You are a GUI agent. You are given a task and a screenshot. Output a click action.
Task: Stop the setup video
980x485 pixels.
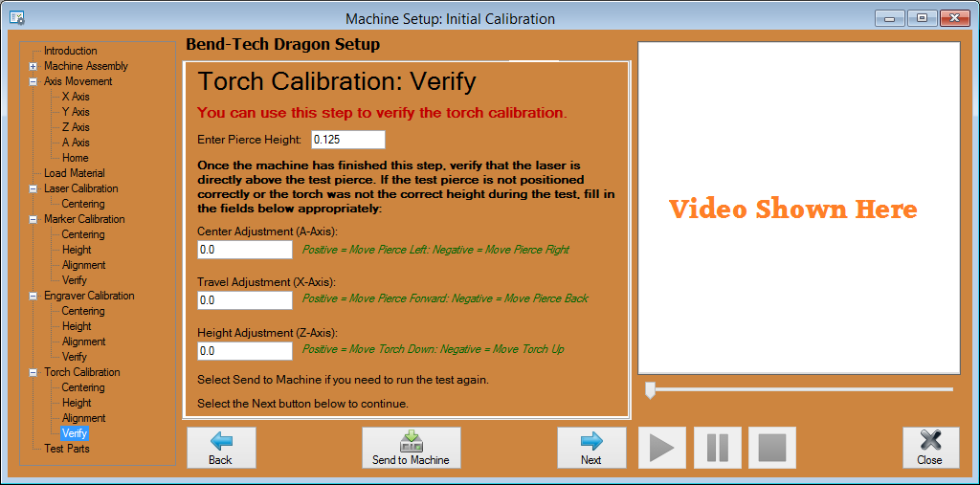click(772, 448)
